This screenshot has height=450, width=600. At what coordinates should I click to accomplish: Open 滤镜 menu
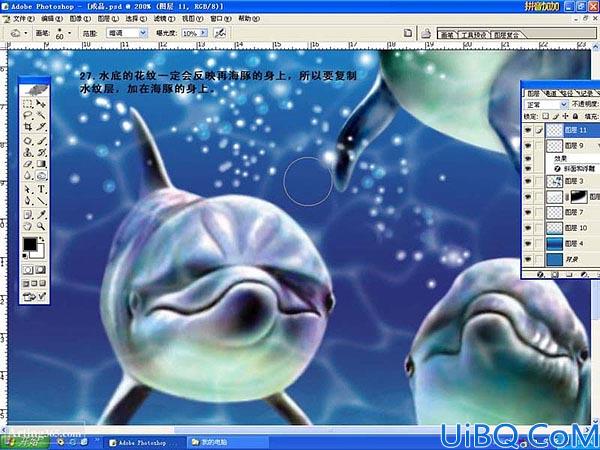(164, 18)
